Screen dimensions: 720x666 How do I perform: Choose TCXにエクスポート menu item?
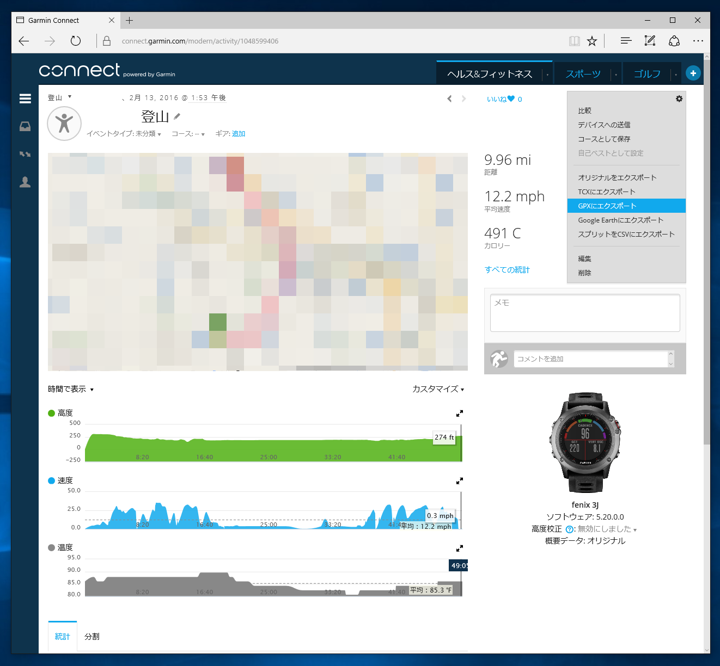[626, 192]
